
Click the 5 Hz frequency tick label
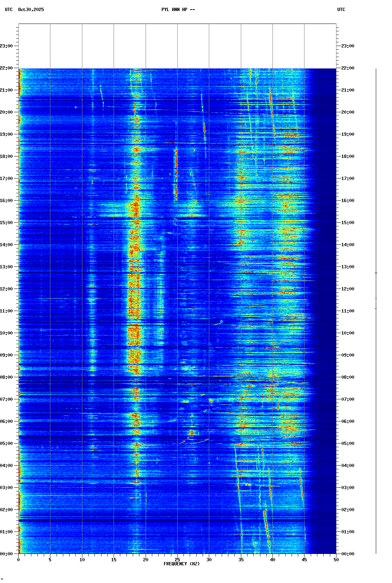click(50, 559)
